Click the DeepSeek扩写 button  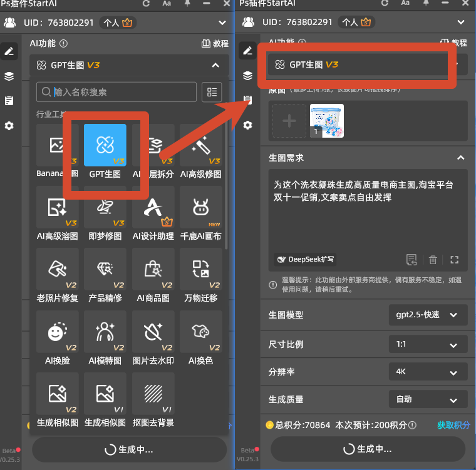pyautogui.click(x=305, y=260)
